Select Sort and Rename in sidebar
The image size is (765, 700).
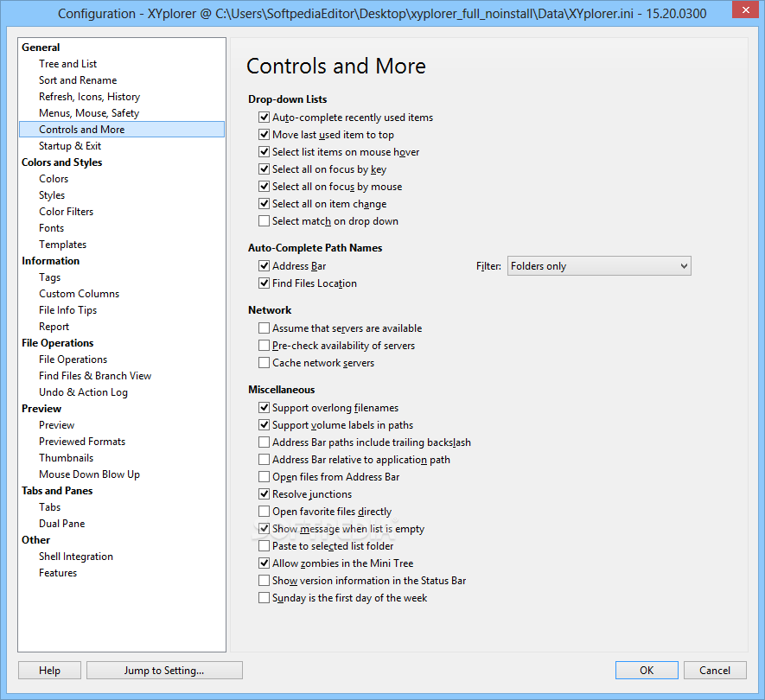point(78,80)
